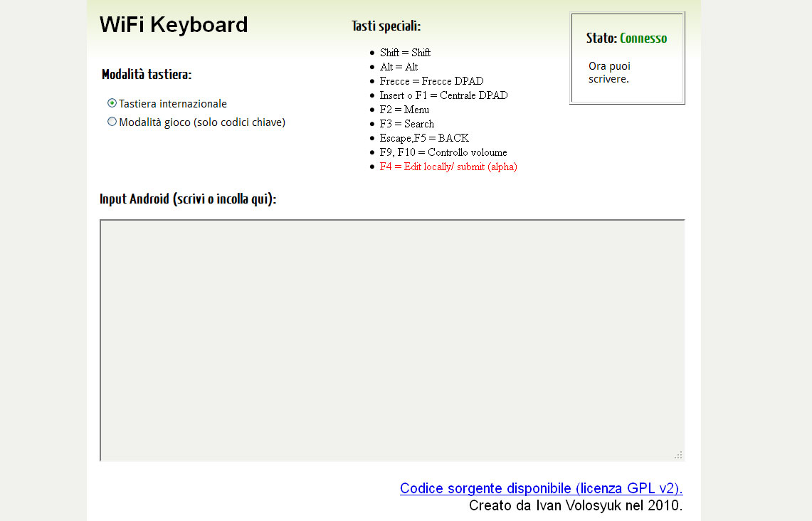The image size is (812, 521).
Task: Click 'Insert o F1 = Centrale DPAD' entry
Action: pos(443,95)
